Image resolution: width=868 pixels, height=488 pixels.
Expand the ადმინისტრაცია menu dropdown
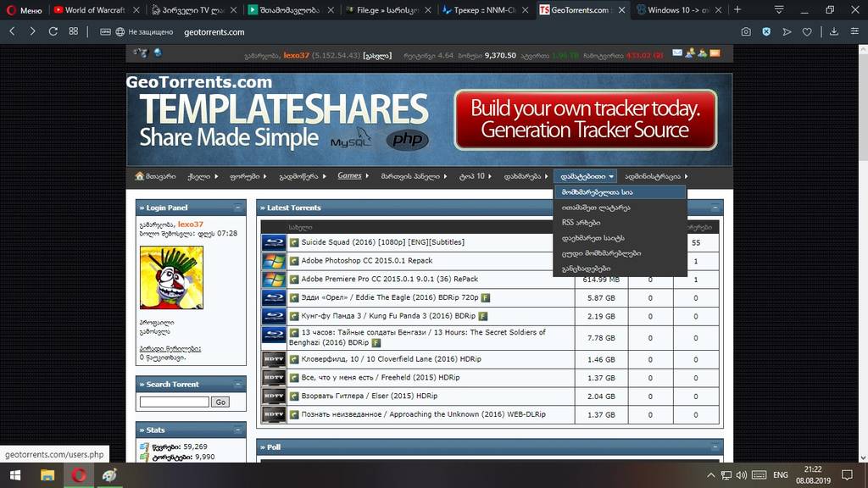(656, 176)
